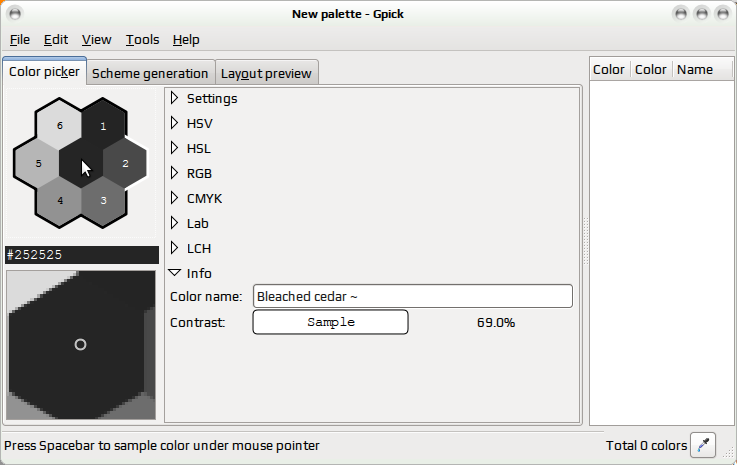Select hexagon swatch number 2

coord(125,163)
